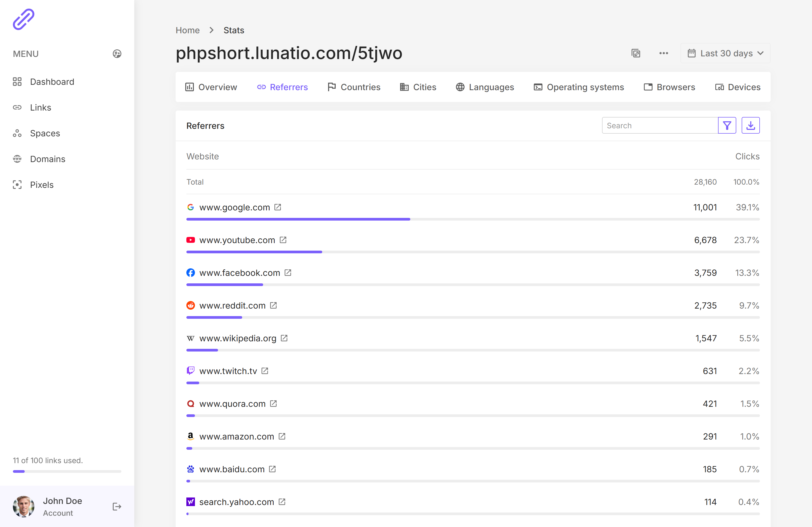Viewport: 812px width, 527px height.
Task: Open external link icon for www.reddit.com
Action: tap(273, 305)
